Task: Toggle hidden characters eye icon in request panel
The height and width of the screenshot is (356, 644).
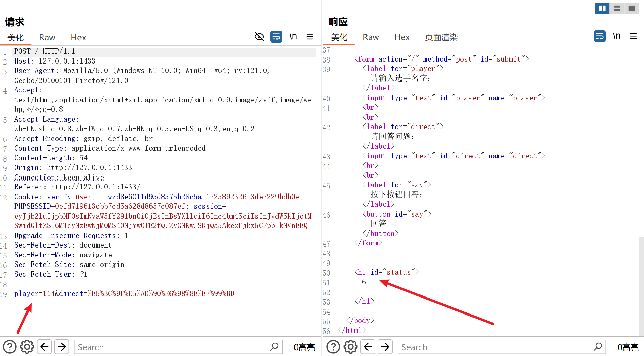Action: pos(259,37)
